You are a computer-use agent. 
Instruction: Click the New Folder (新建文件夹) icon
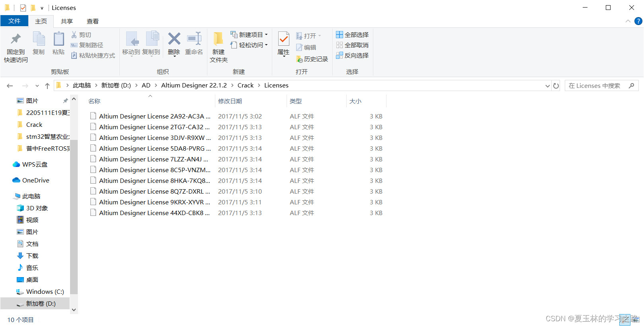(218, 39)
